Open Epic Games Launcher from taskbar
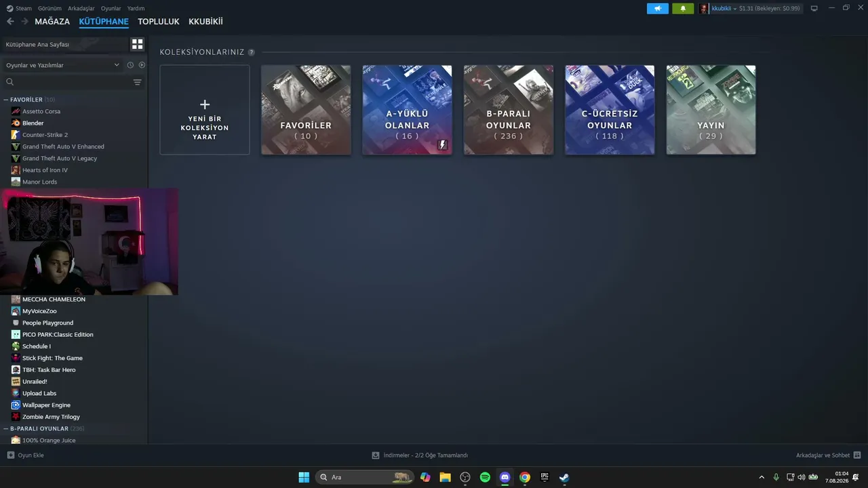Image resolution: width=868 pixels, height=488 pixels. 544,477
